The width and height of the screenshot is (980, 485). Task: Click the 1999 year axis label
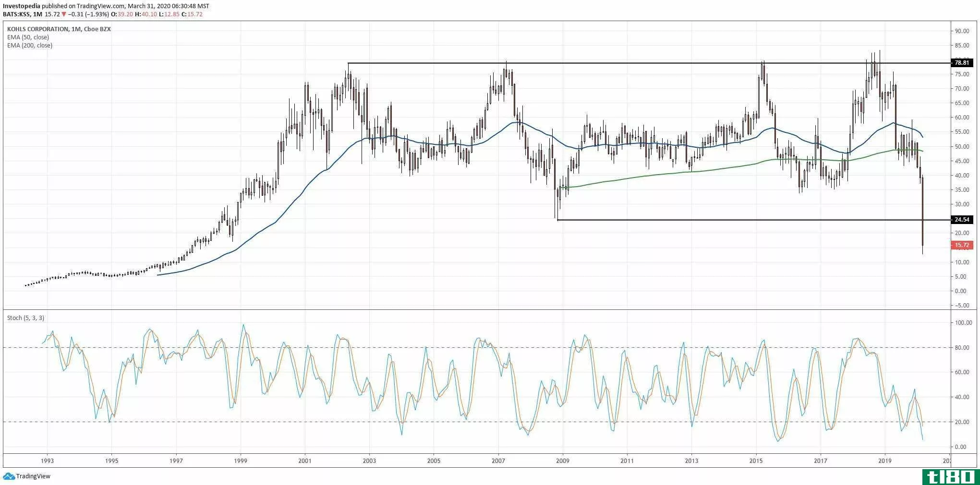tap(241, 461)
